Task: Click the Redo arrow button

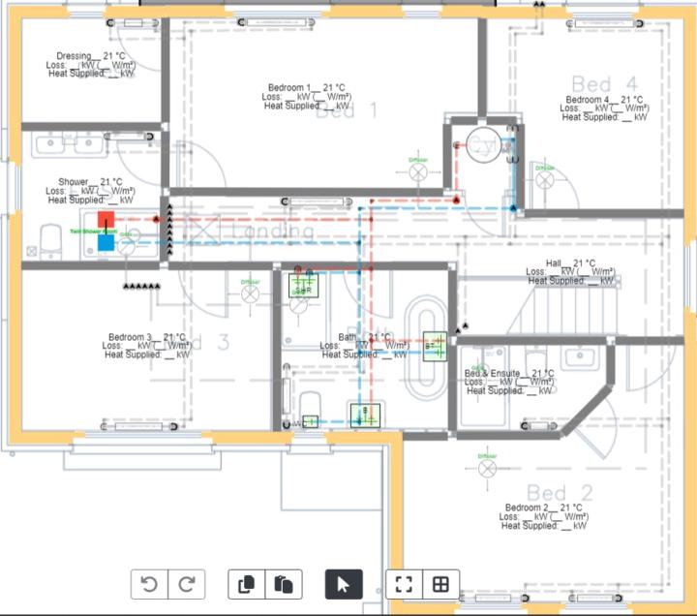Action: (x=188, y=584)
